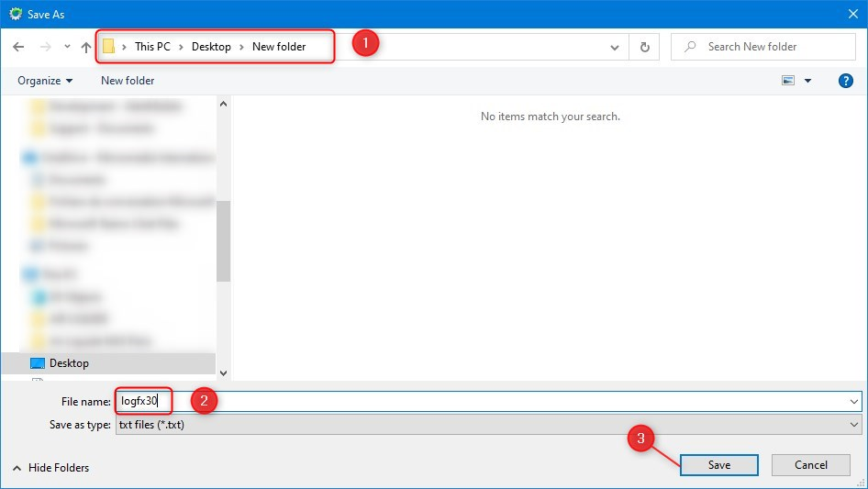868x489 pixels.
Task: Click the Forward navigation arrow
Action: point(44,47)
